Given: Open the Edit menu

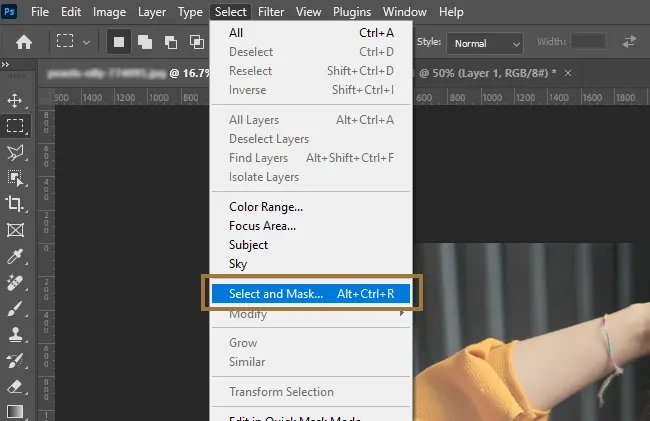Looking at the screenshot, I should coord(71,12).
